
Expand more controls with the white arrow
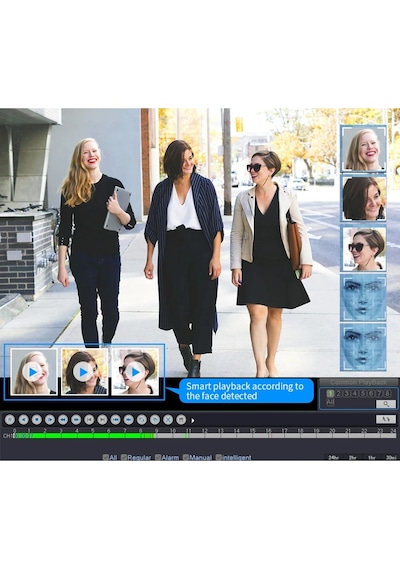pos(193,421)
